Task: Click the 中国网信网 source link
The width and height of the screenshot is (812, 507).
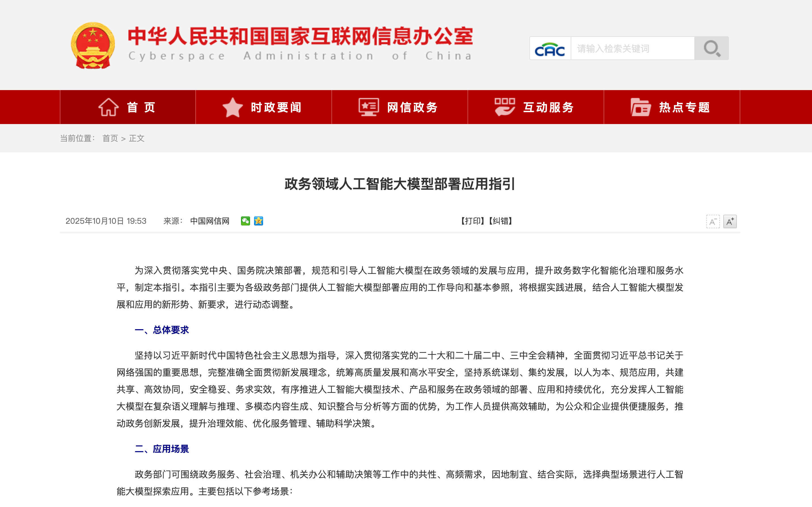Action: [x=210, y=221]
